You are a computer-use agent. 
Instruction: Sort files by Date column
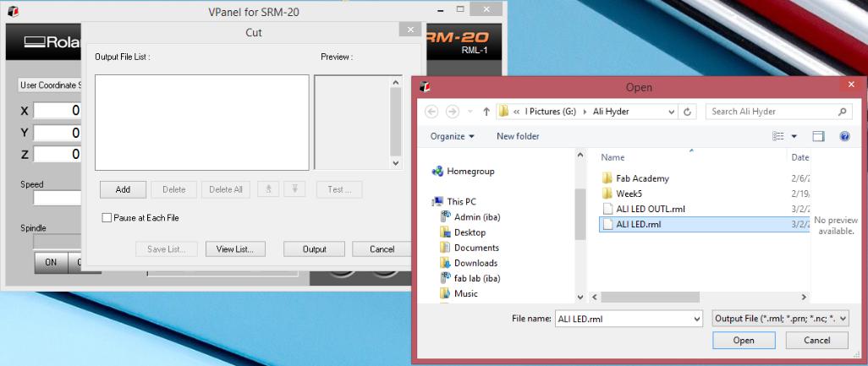[x=799, y=157]
